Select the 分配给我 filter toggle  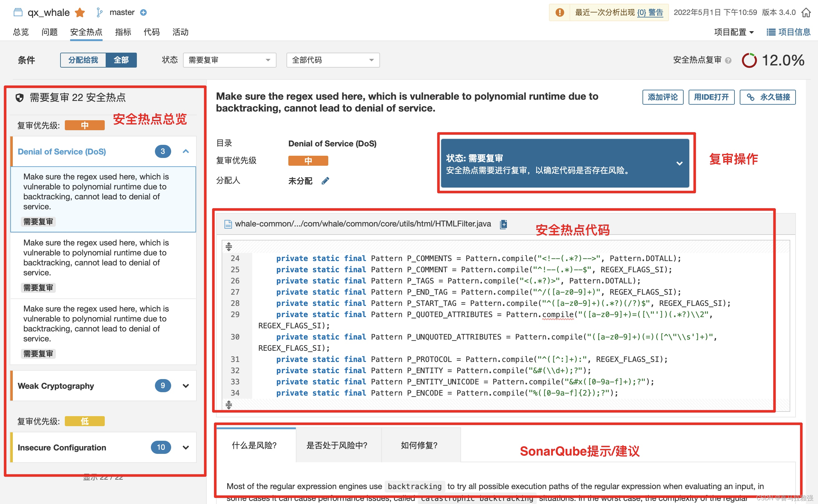coord(83,60)
